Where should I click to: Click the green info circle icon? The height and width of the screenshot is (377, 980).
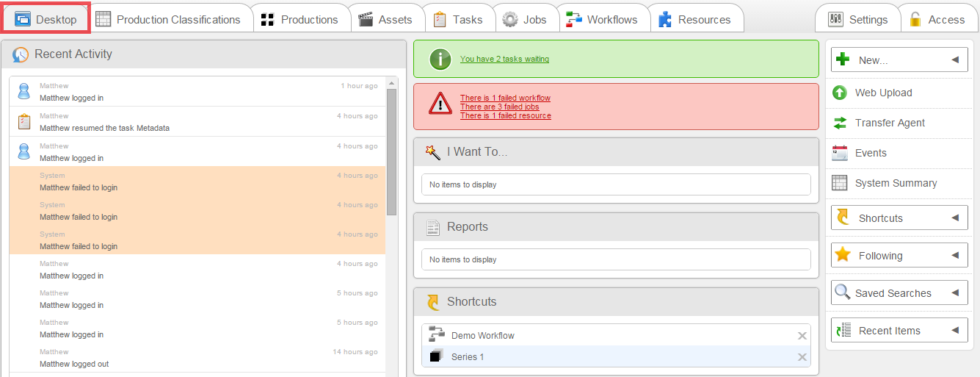click(x=440, y=59)
